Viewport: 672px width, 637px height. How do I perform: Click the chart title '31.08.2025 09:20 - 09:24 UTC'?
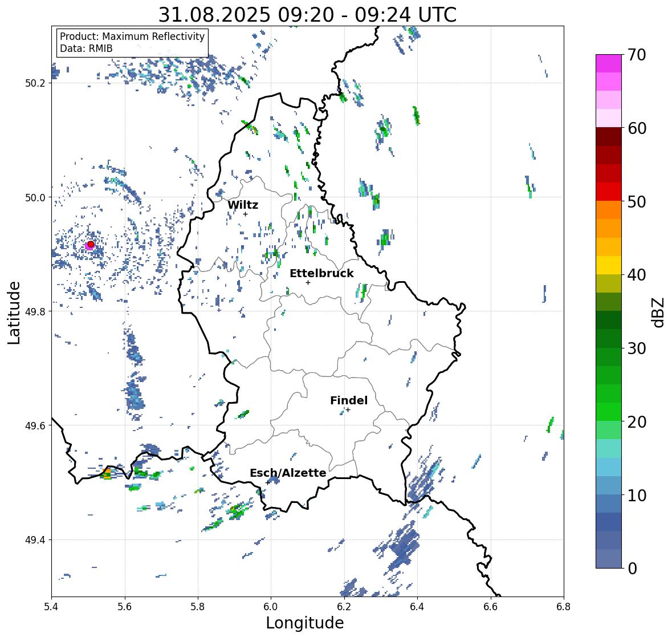(307, 15)
